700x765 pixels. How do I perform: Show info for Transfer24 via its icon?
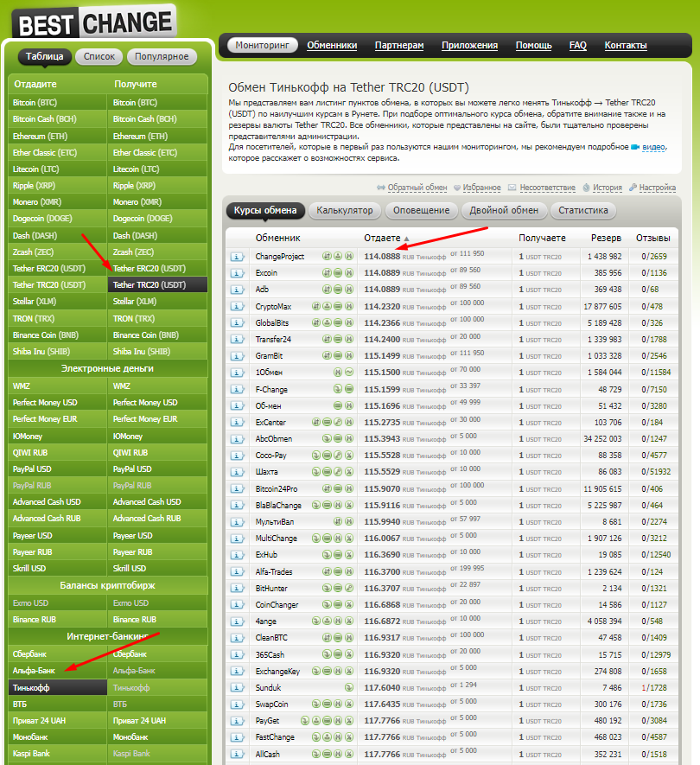pyautogui.click(x=237, y=340)
